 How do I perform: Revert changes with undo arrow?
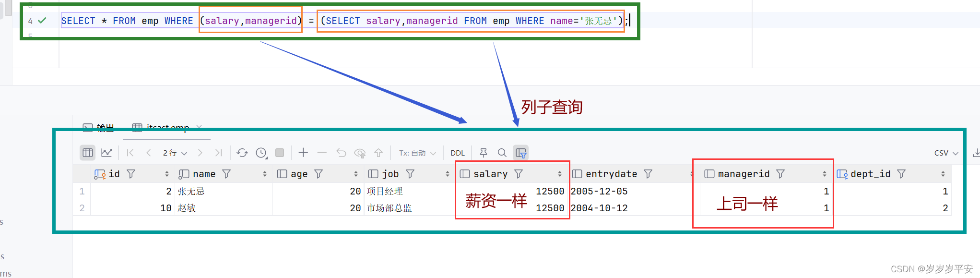pos(341,153)
